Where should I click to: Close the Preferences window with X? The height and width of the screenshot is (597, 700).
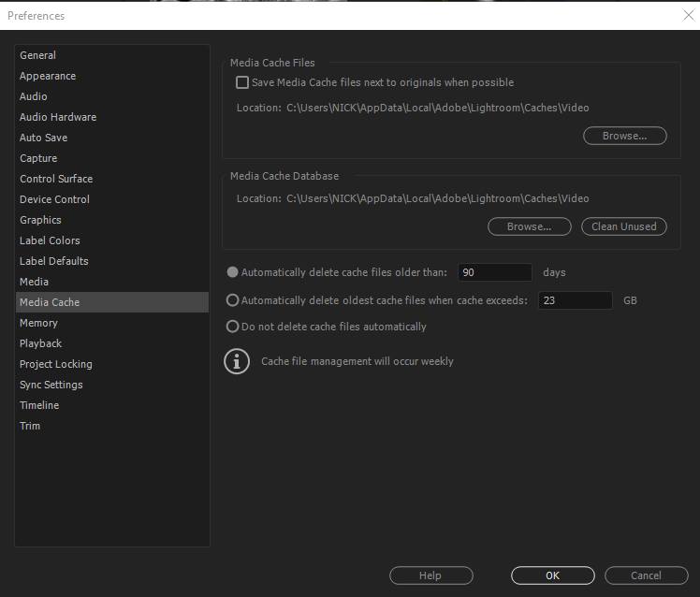coord(689,15)
